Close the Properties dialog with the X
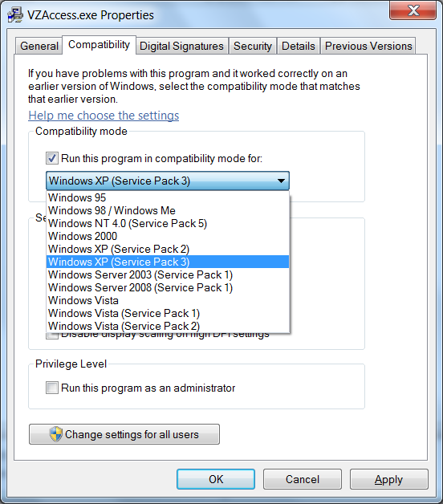The image size is (443, 504). [413, 10]
